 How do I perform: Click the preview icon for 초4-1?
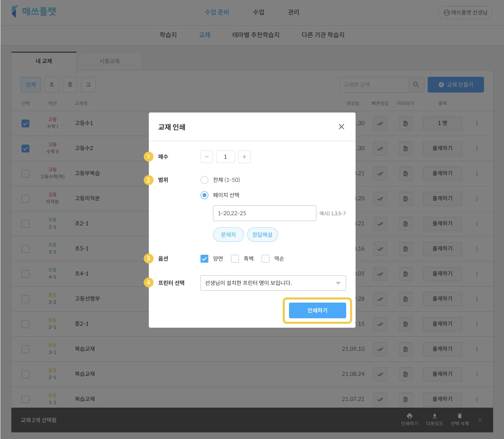pyautogui.click(x=406, y=274)
